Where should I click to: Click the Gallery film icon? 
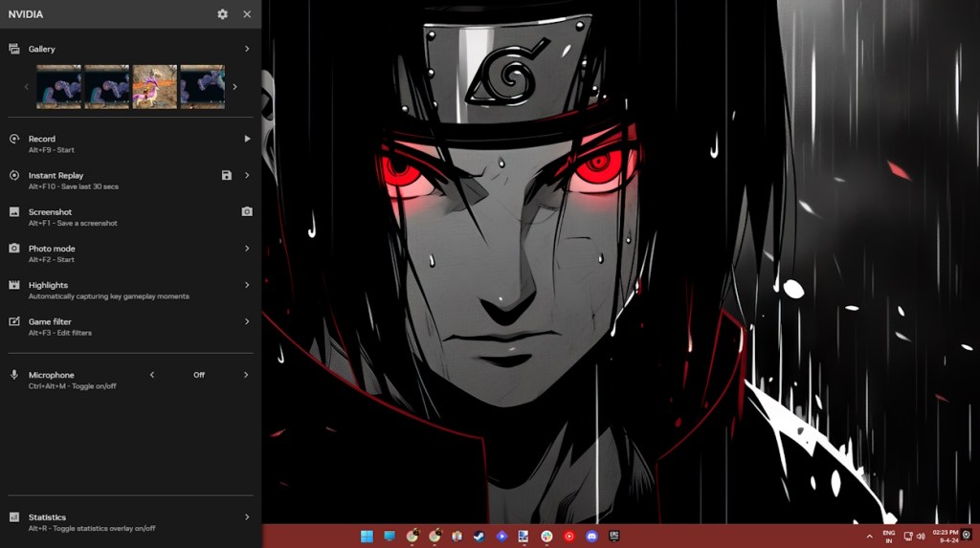(x=13, y=49)
